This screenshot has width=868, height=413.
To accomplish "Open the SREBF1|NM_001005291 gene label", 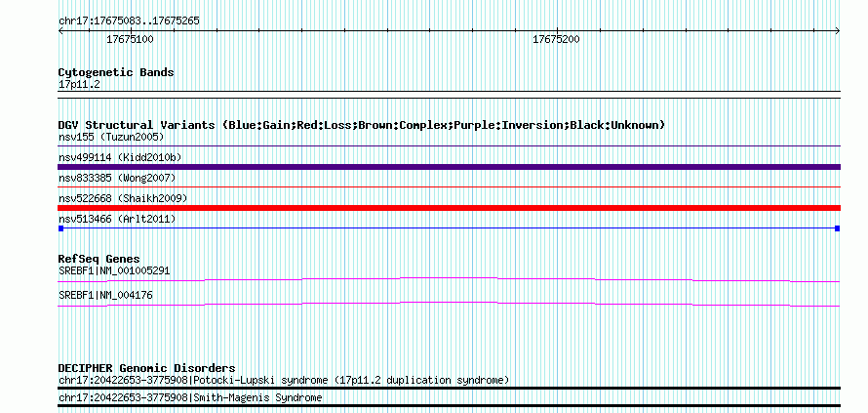I will click(x=114, y=271).
